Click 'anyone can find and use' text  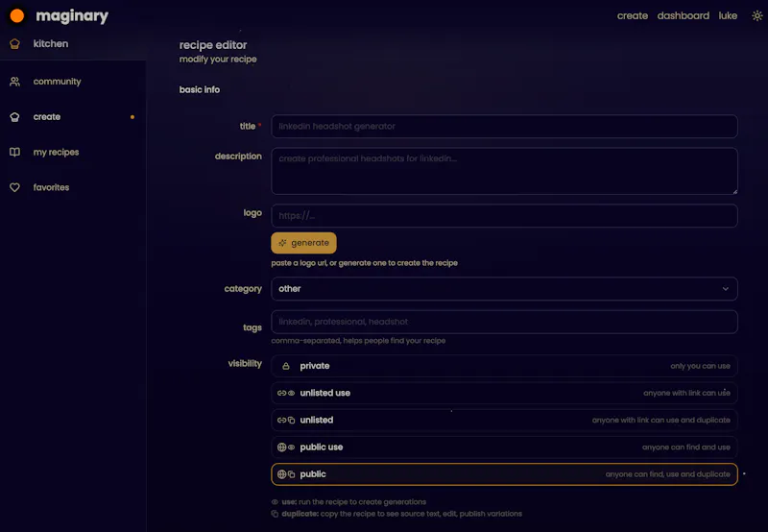click(x=686, y=447)
